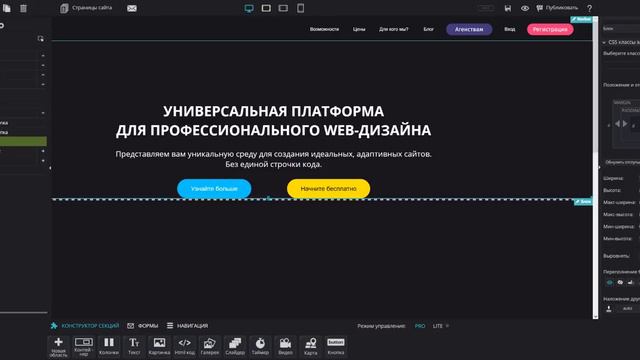Image resolution: width=640 pixels, height=360 pixels.
Task: Insert a Timer (Таймер) element
Action: tap(260, 346)
